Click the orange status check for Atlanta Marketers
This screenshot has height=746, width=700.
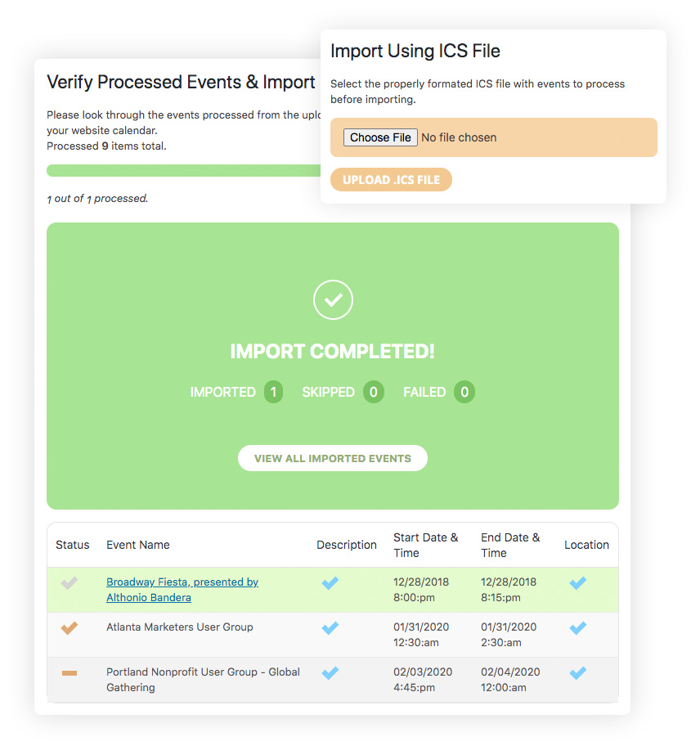pyautogui.click(x=70, y=628)
